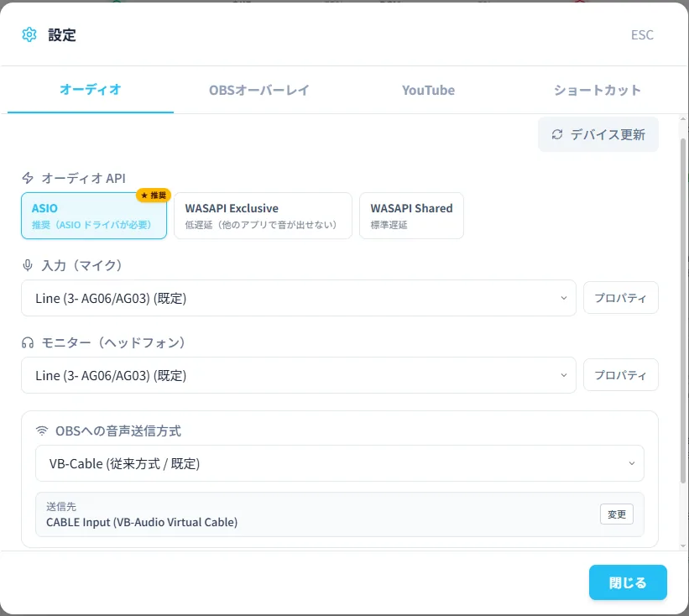Image resolution: width=689 pixels, height=616 pixels.
Task: Open the OBSオーバーレイ tab
Action: pyautogui.click(x=258, y=90)
